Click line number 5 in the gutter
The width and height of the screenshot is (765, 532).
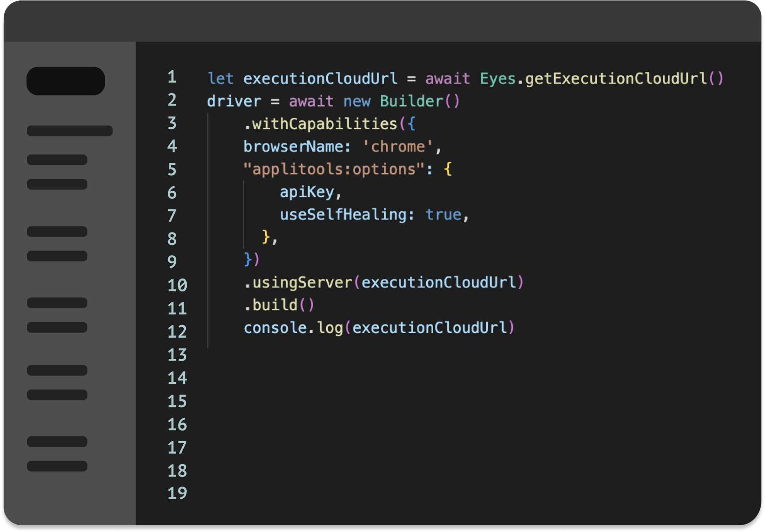[172, 169]
